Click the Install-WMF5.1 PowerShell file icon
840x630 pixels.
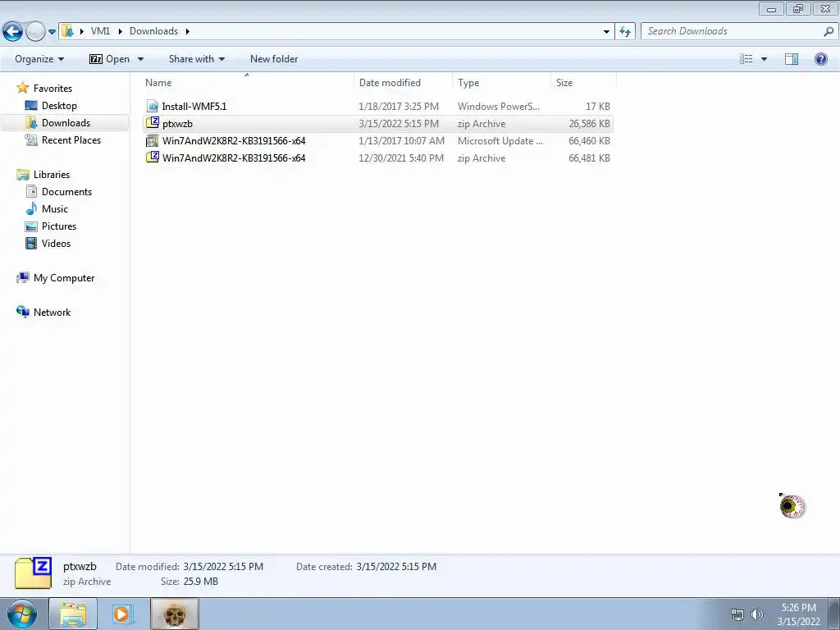point(153,106)
